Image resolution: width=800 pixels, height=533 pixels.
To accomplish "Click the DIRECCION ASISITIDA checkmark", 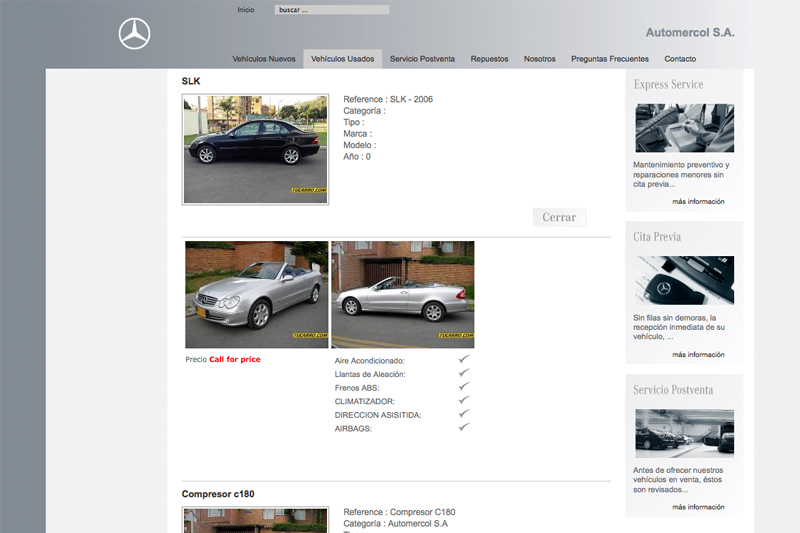I will (x=464, y=414).
